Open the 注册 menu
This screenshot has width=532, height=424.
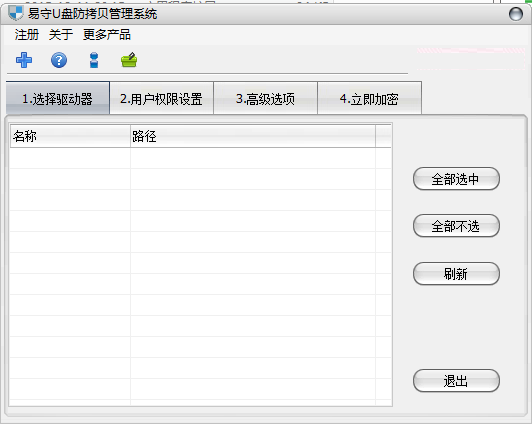[27, 35]
